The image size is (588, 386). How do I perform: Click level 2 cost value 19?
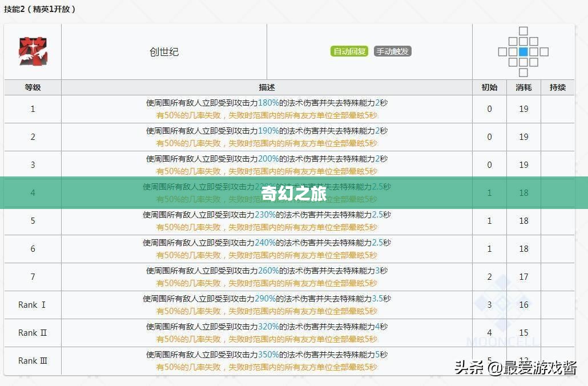tap(523, 137)
